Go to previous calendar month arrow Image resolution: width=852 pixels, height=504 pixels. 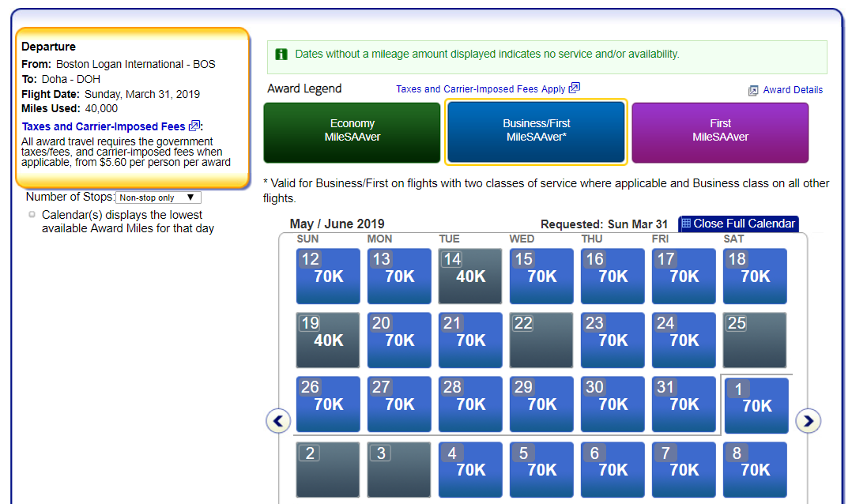278,421
